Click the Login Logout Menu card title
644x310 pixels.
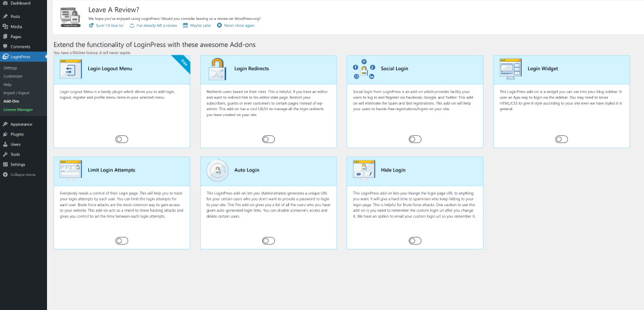coord(110,69)
